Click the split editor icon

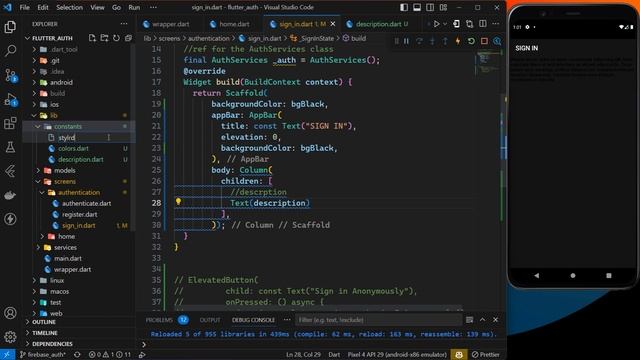point(483,24)
